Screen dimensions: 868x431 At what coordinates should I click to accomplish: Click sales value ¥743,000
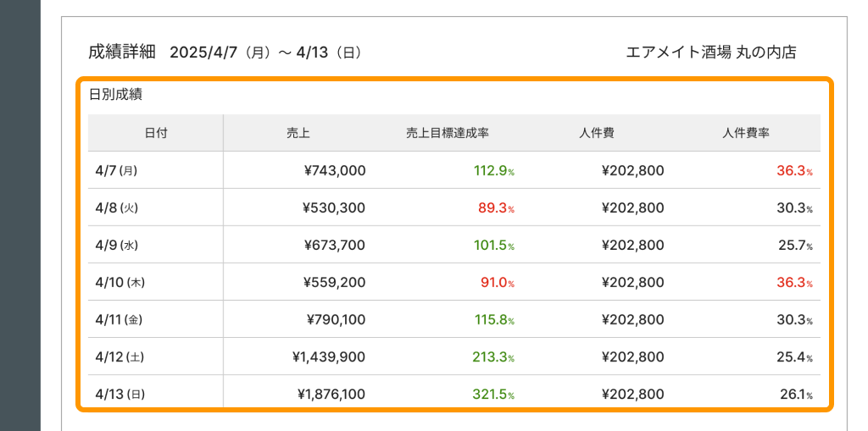point(335,170)
